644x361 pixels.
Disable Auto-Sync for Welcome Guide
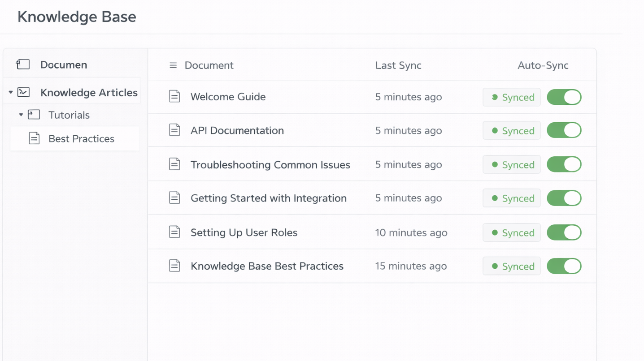(x=564, y=97)
